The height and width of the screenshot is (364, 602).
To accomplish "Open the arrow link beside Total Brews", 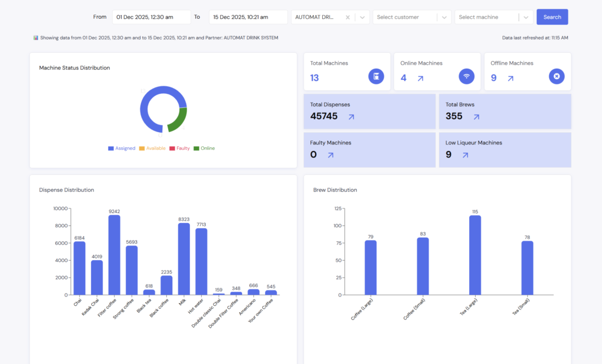I will click(476, 117).
